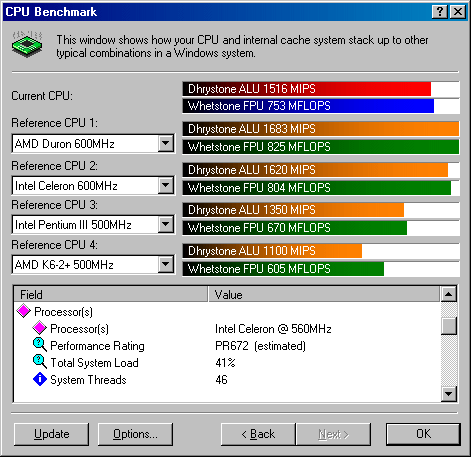Click the CPU Benchmark title bar text
This screenshot has width=471, height=457.
[51, 12]
